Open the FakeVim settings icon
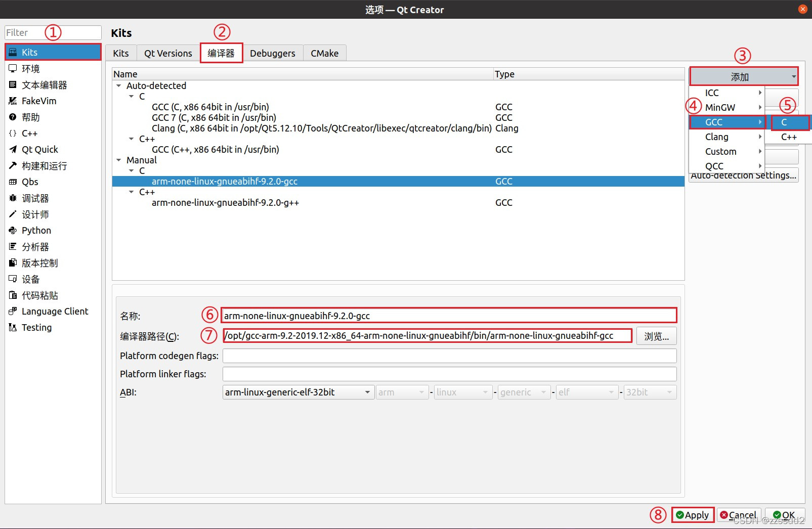812x529 pixels. [13, 101]
